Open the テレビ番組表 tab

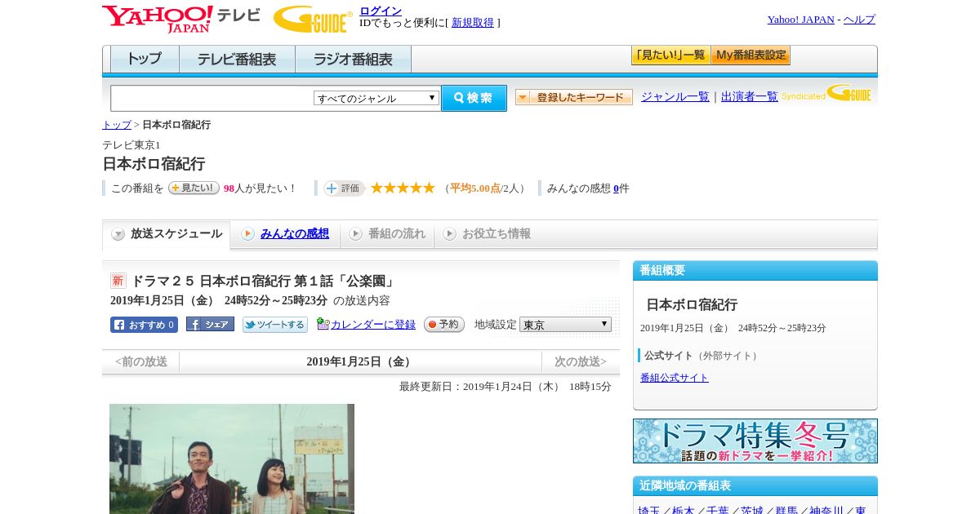(237, 60)
